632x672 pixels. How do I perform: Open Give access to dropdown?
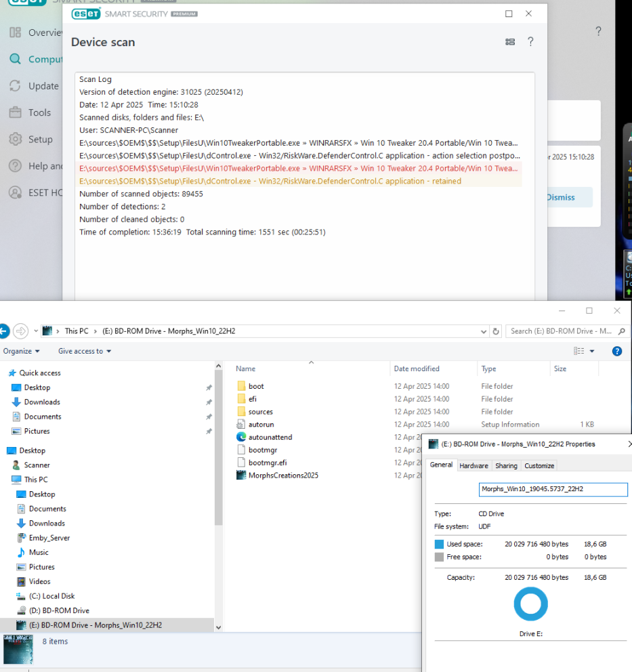tap(85, 351)
